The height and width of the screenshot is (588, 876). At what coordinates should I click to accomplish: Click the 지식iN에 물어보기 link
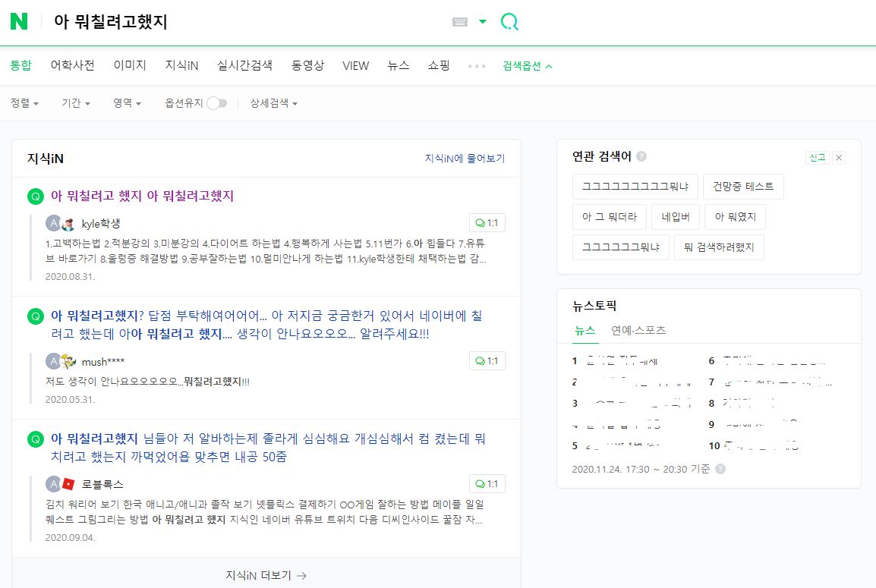[x=465, y=159]
